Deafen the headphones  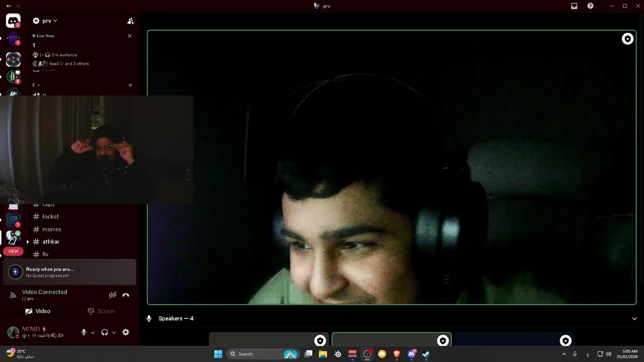[105, 332]
